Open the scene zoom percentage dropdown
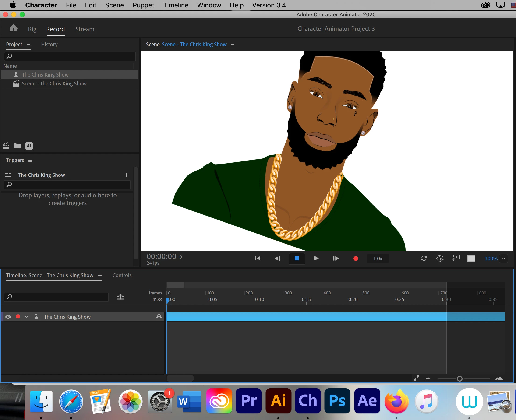This screenshot has width=516, height=420. point(503,259)
